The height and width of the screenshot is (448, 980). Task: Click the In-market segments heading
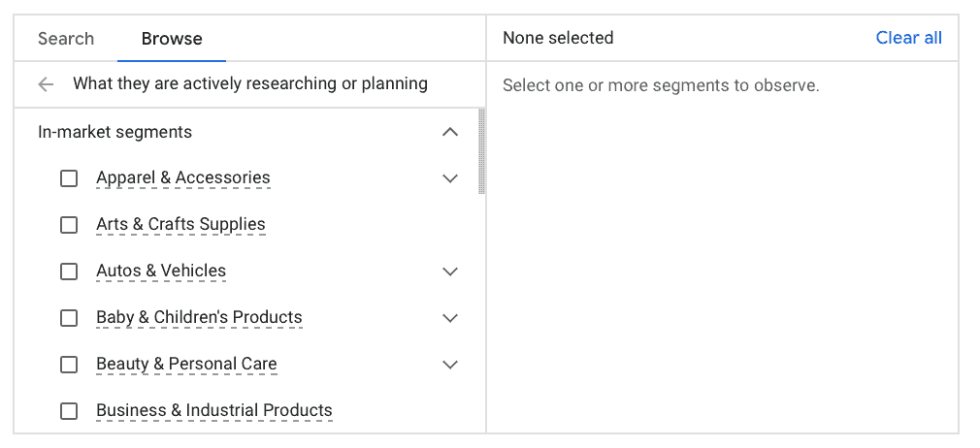(114, 132)
